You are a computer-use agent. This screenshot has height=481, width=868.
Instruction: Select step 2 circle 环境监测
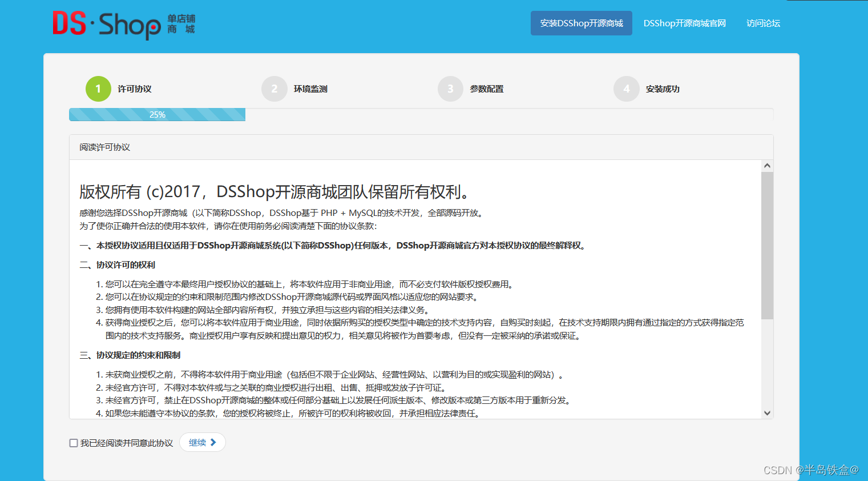(x=274, y=89)
